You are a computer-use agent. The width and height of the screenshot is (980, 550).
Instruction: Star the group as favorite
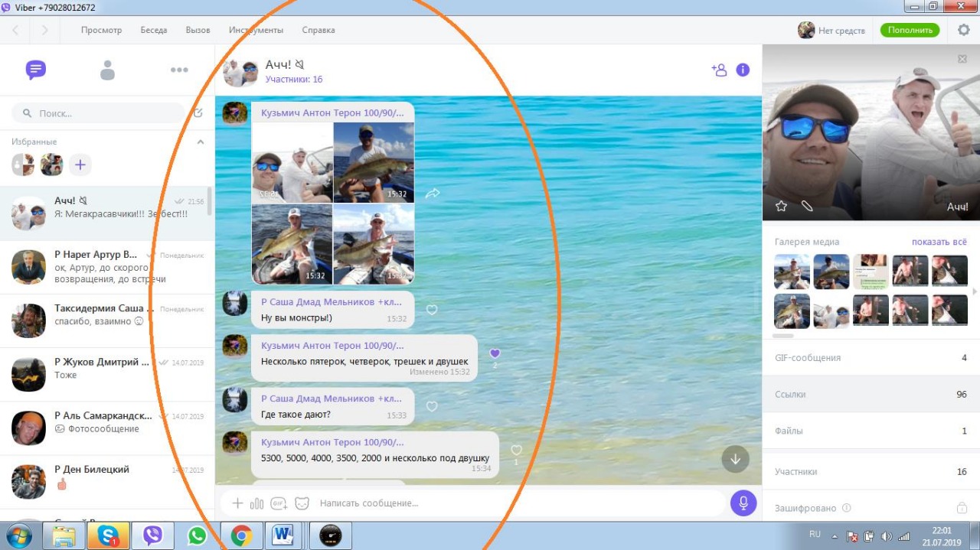[781, 206]
